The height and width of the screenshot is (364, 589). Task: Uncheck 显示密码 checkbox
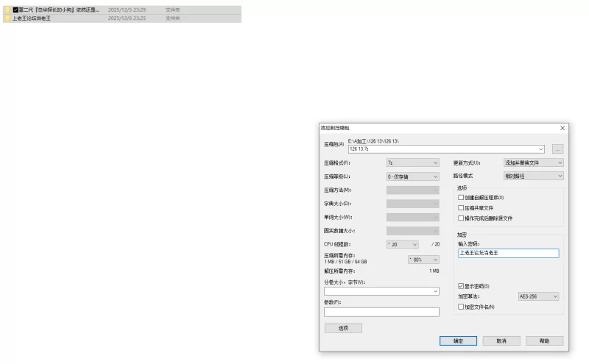coord(461,286)
